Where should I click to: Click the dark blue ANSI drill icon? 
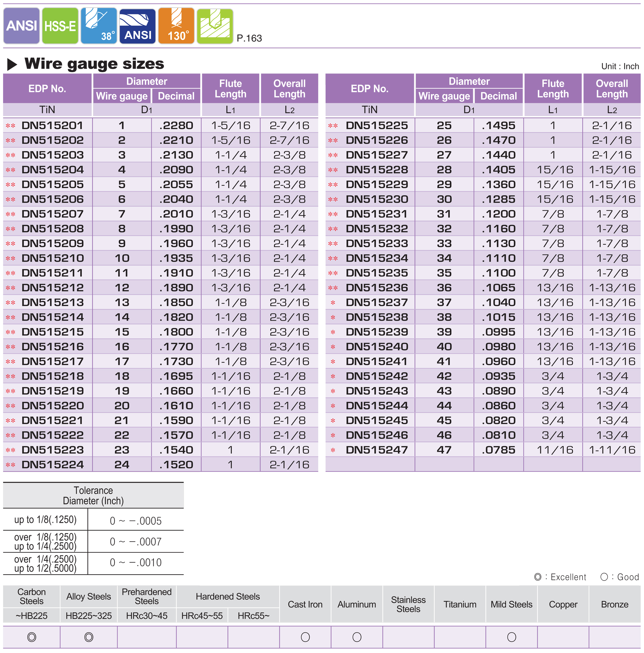click(138, 26)
